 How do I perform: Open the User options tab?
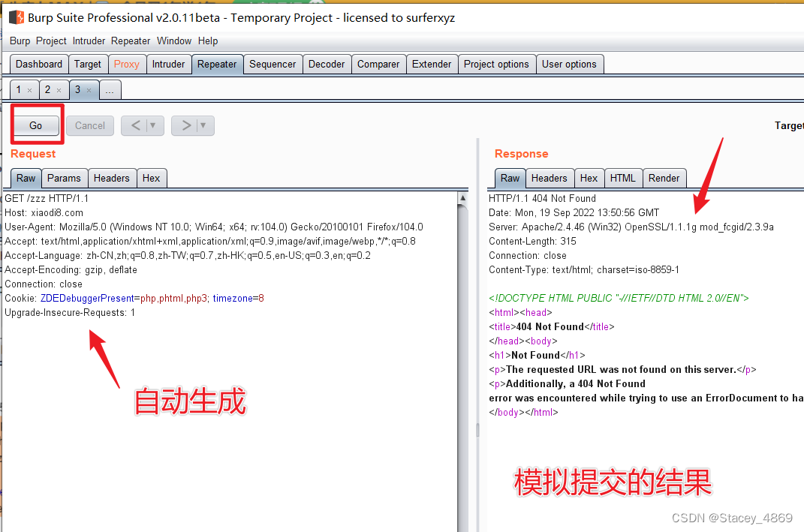point(569,64)
